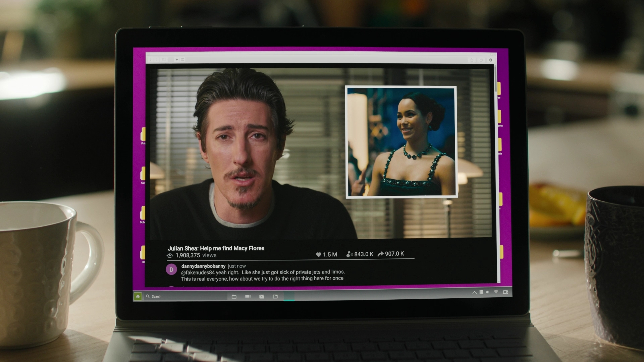The height and width of the screenshot is (362, 644).
Task: Click the share icon in browser toolbar
Action: pos(472,60)
